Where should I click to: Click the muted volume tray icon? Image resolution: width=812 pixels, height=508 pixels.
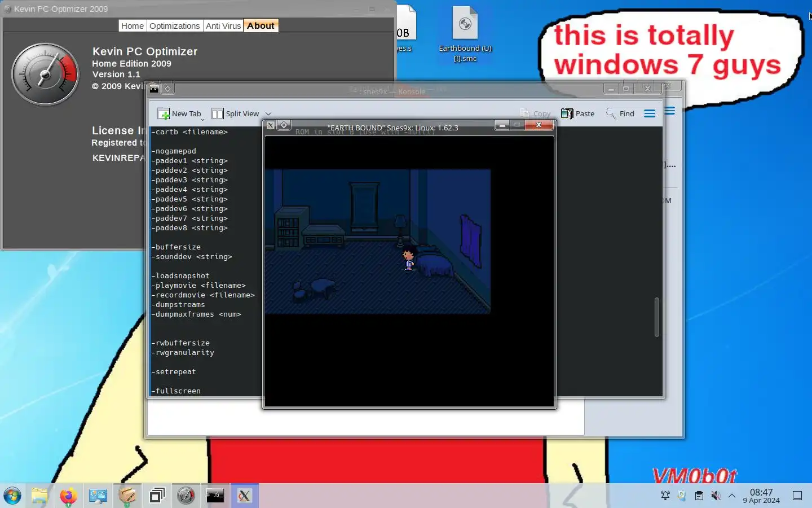point(716,496)
